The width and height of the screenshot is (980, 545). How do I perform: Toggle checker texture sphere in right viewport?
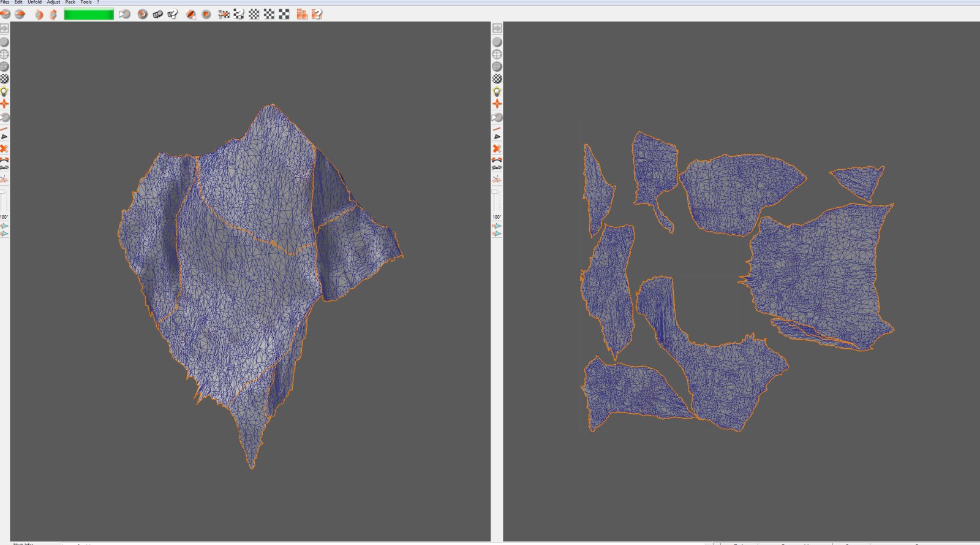click(x=497, y=78)
